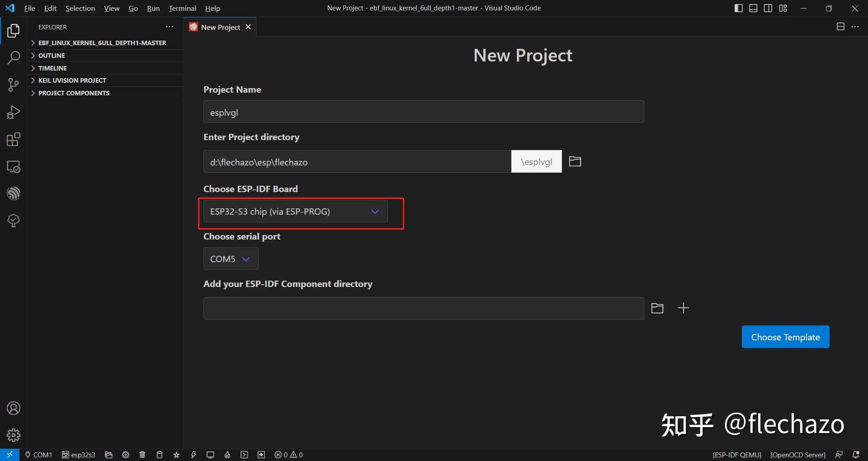Screen dimensions: 868x461
Task: Click the build project cylinder icon
Action: tap(159, 455)
